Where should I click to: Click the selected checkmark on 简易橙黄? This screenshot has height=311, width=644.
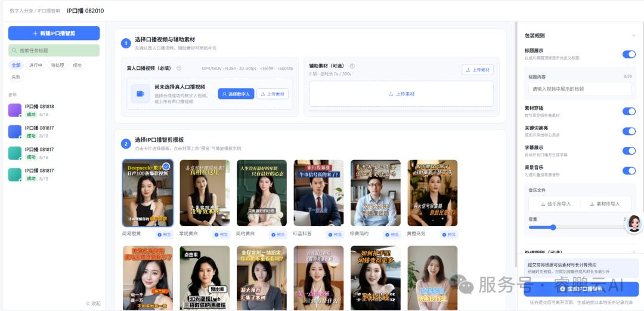point(166,166)
